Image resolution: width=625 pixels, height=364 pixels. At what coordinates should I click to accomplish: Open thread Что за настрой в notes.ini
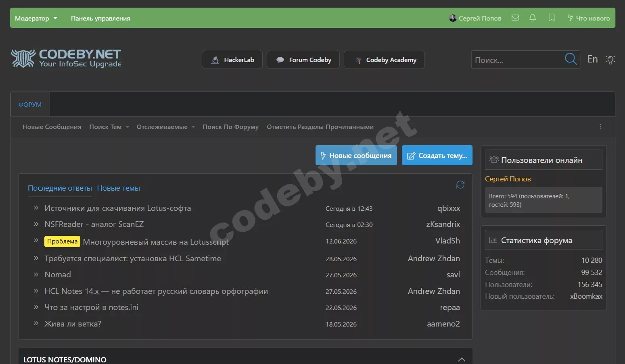(91, 307)
